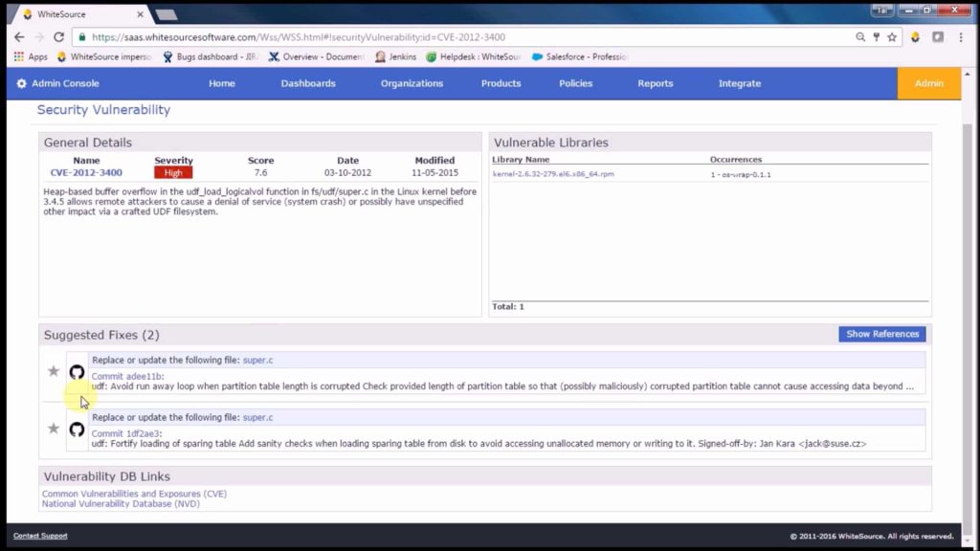
Task: Click the Admin Console label
Action: tap(66, 84)
